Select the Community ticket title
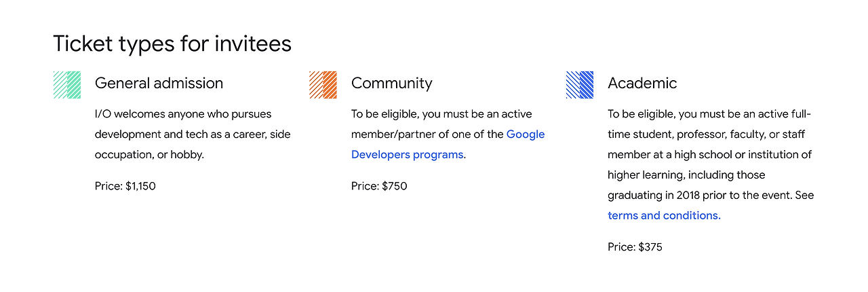Viewport: 868px width, 292px height. coord(391,84)
